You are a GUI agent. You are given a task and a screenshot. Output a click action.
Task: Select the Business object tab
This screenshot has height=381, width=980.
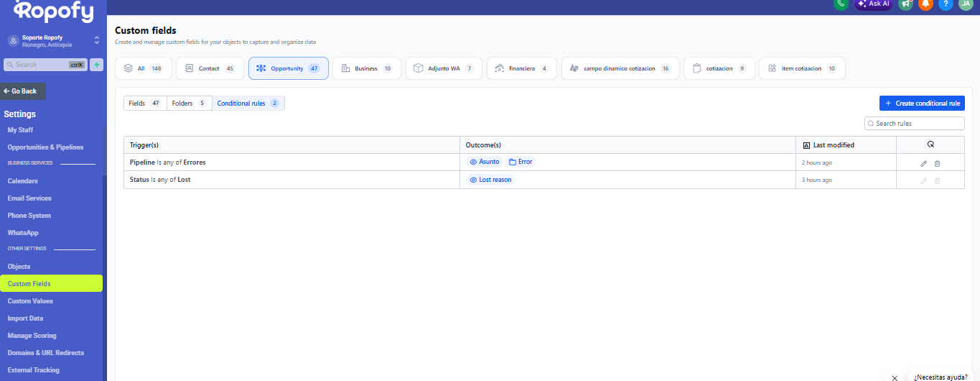[367, 68]
